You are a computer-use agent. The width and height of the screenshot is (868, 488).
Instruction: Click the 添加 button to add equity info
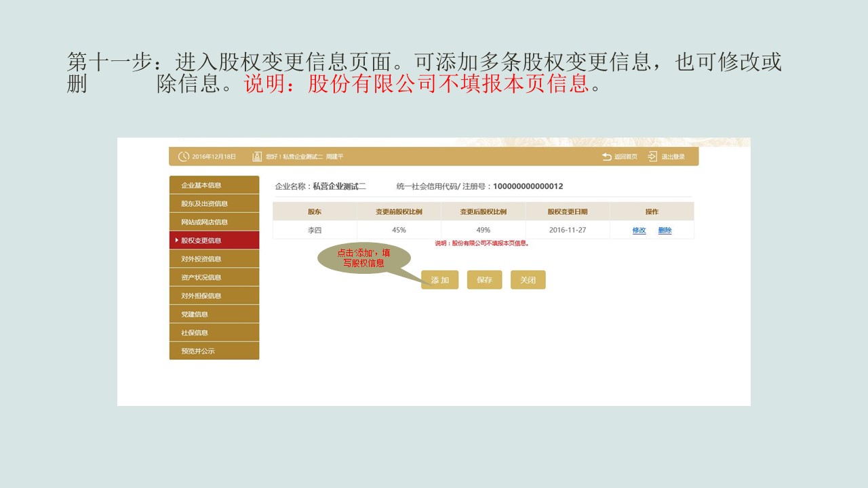(x=439, y=279)
